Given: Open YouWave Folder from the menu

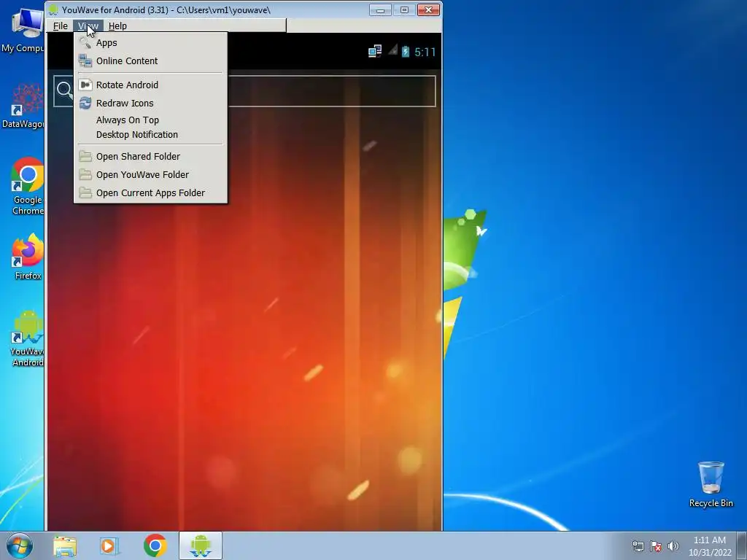Looking at the screenshot, I should click(150, 175).
